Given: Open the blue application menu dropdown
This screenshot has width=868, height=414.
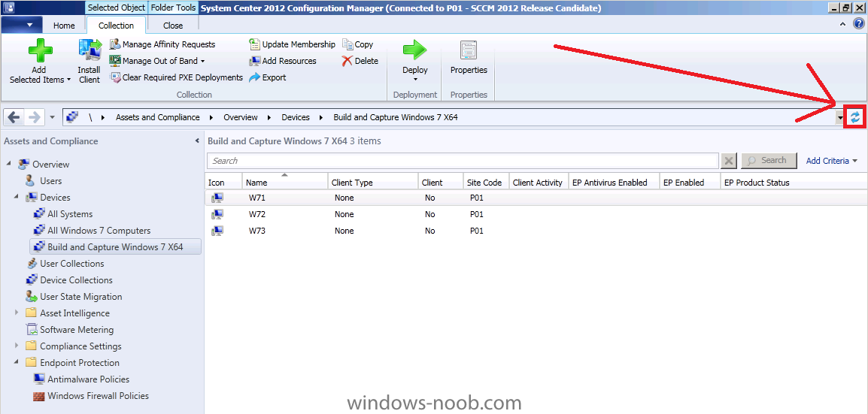Looking at the screenshot, I should click(22, 25).
